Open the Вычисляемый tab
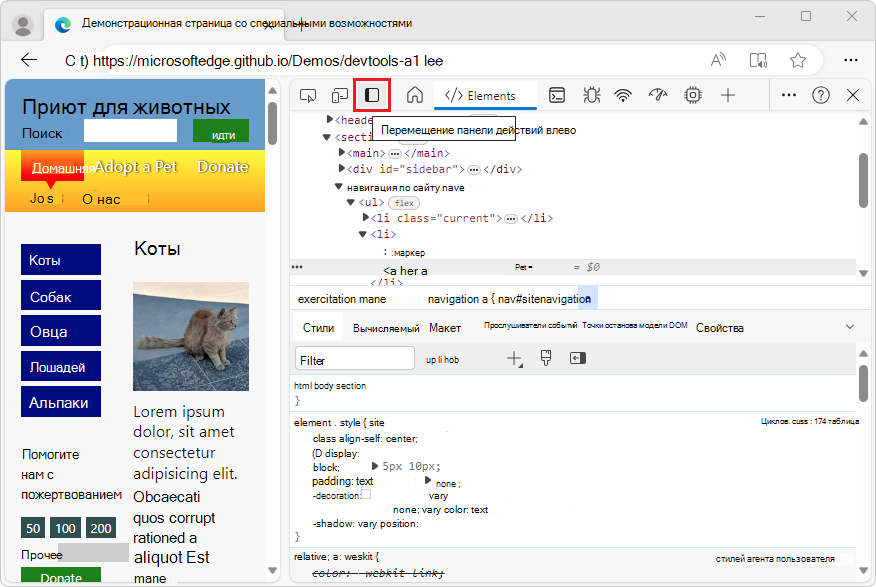Screen dimensions: 876x587 [x=386, y=328]
